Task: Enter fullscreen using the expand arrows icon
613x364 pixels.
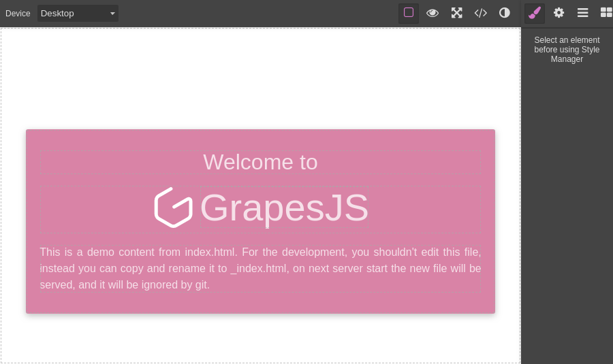Action: point(456,13)
